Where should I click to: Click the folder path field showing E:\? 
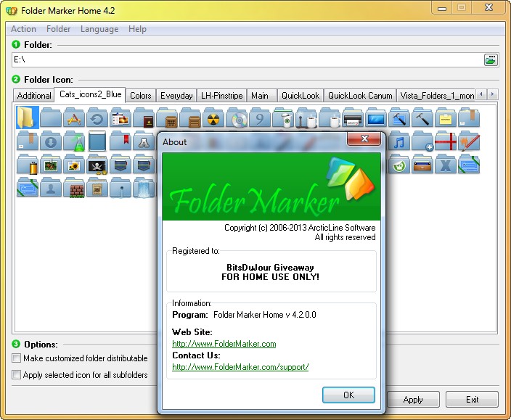coord(248,60)
